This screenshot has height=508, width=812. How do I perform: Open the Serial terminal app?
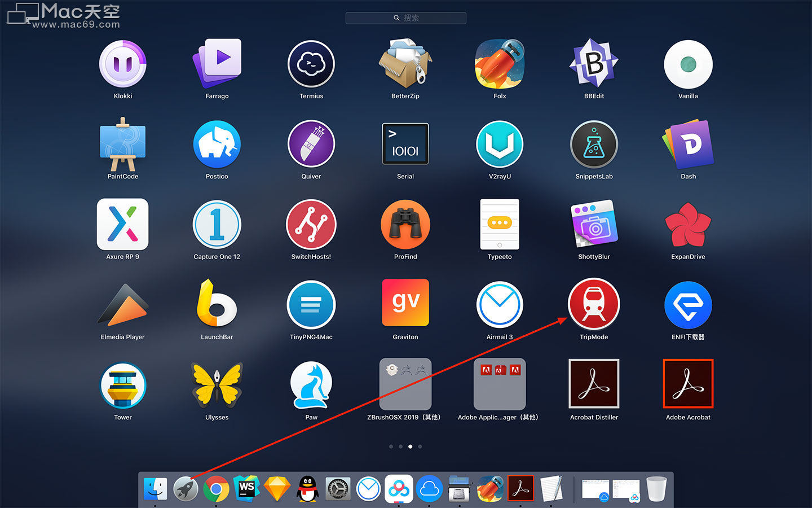(x=405, y=144)
